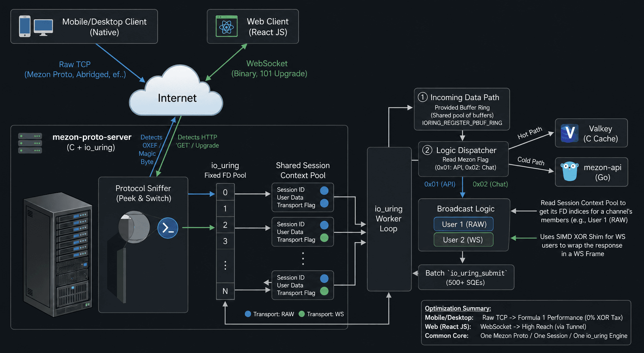Click the Protocol Sniffer (Peek & Switch) title
The height and width of the screenshot is (353, 644).
tap(143, 193)
